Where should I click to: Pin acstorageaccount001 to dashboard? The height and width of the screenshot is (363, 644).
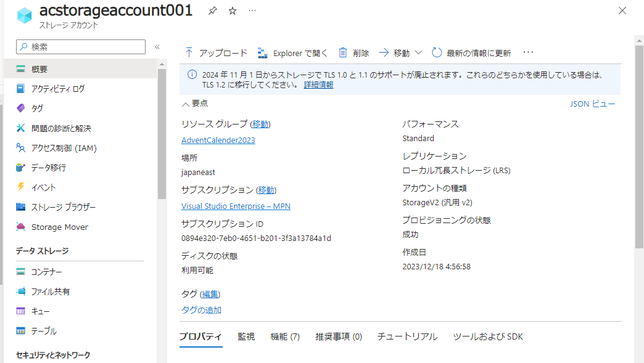(212, 10)
